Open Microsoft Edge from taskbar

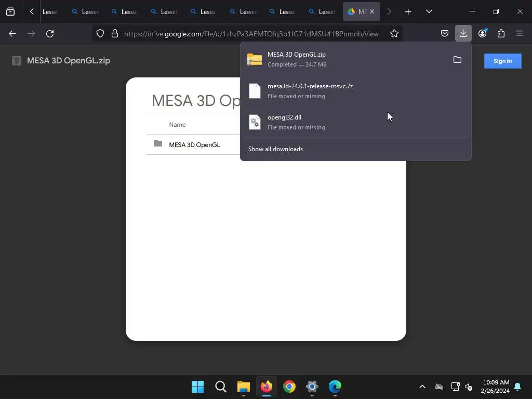pos(335,387)
